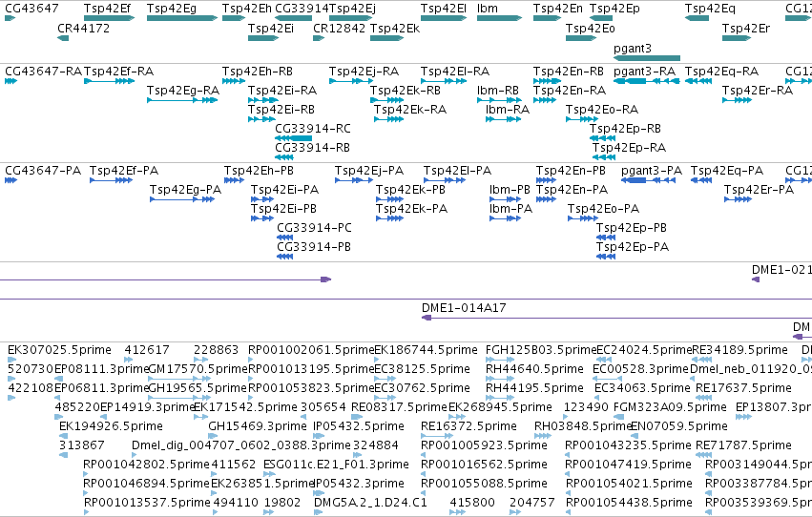Viewport: 812px width, 517px height.
Task: Open EST Dmel_dig_004707_0602_0388.3prime label
Action: click(241, 445)
